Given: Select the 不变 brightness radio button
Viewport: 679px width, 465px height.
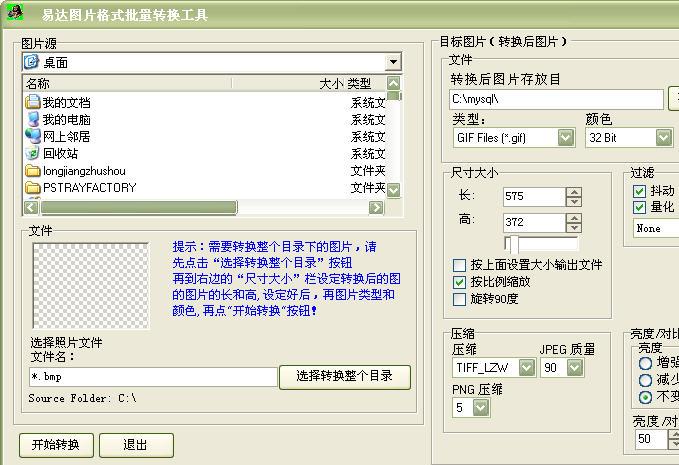Looking at the screenshot, I should (x=645, y=397).
